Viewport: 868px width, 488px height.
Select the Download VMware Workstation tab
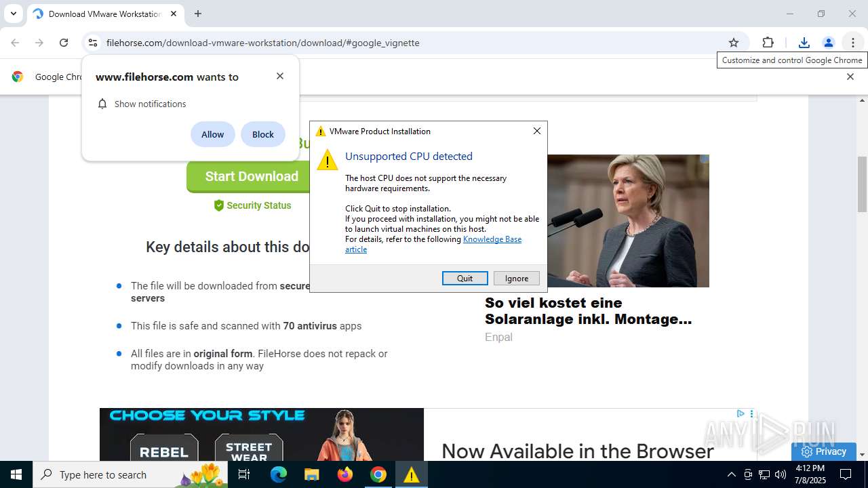(x=105, y=14)
